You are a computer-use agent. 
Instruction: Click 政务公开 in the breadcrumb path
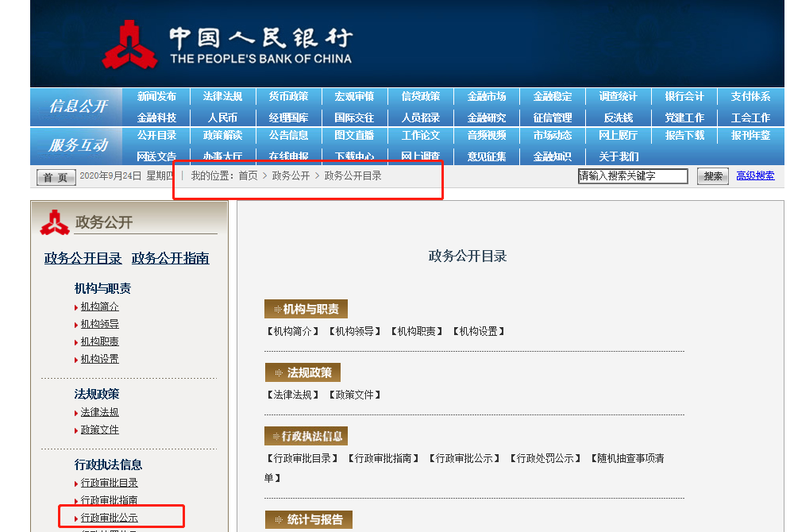pos(291,175)
